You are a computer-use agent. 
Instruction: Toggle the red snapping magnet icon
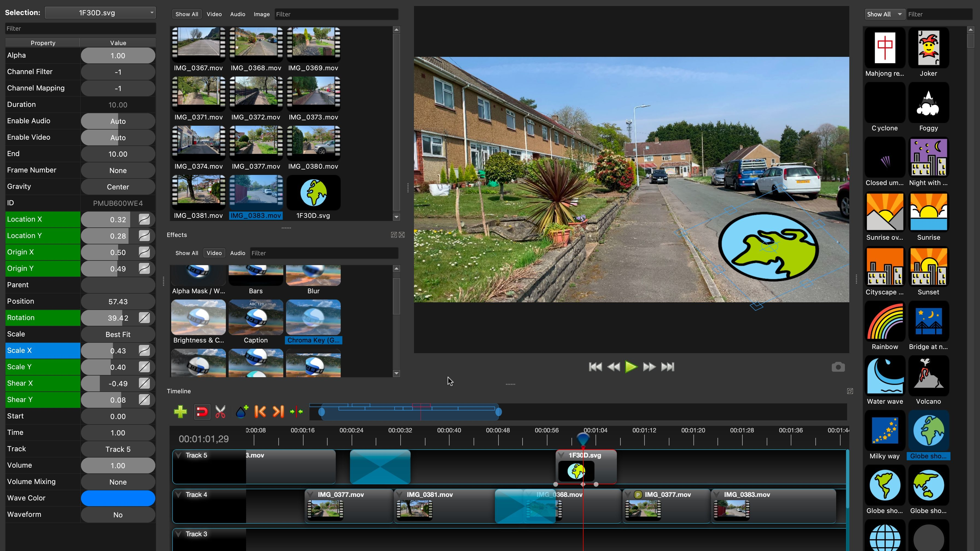[202, 411]
